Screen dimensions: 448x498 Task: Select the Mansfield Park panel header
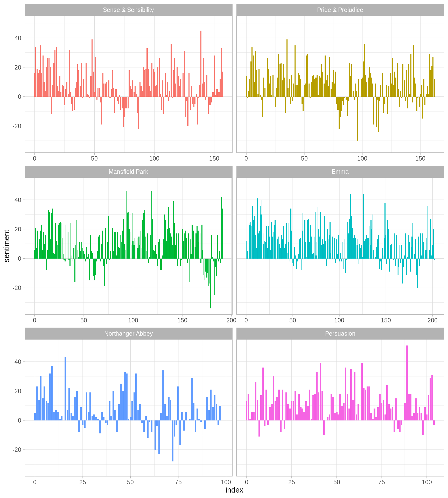(x=128, y=172)
